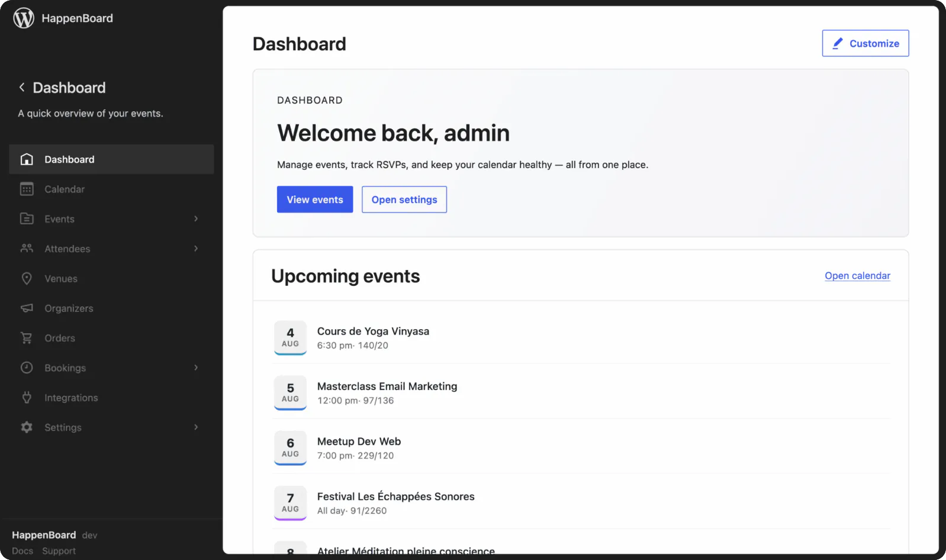This screenshot has width=946, height=560.
Task: Click the WordPress logo icon
Action: (x=24, y=18)
